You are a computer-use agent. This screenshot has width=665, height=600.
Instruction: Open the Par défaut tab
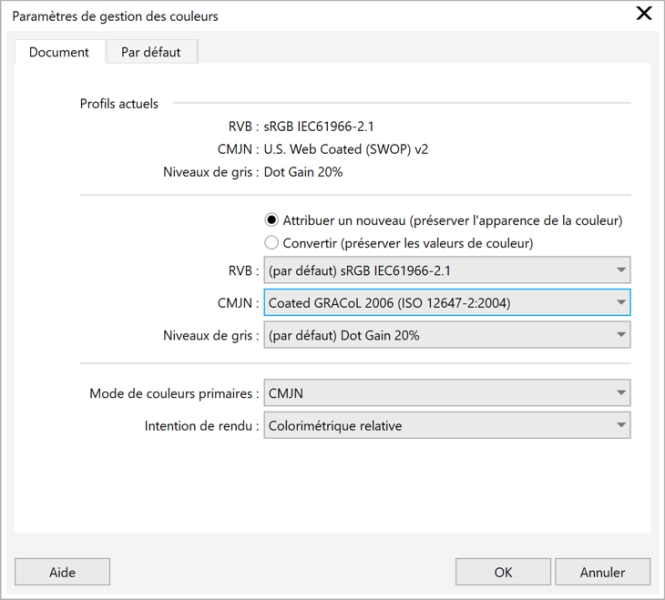pyautogui.click(x=151, y=52)
